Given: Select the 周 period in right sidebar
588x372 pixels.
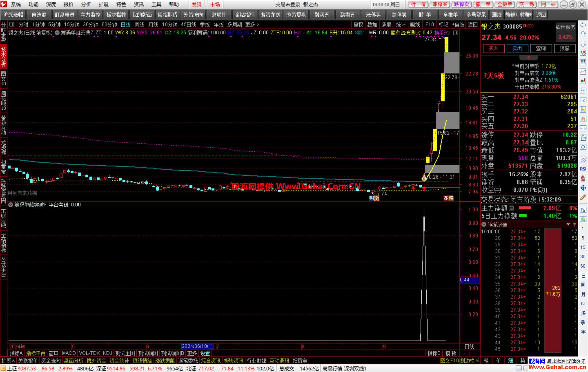Looking at the screenshot, I should 583,285.
